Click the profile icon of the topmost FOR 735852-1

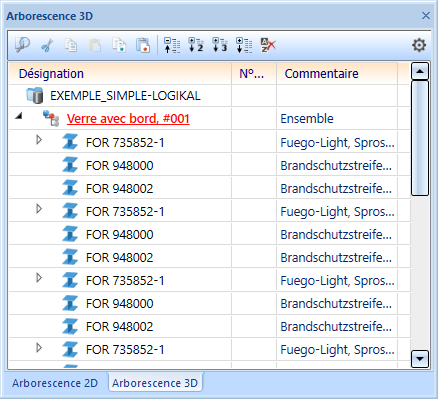70,142
